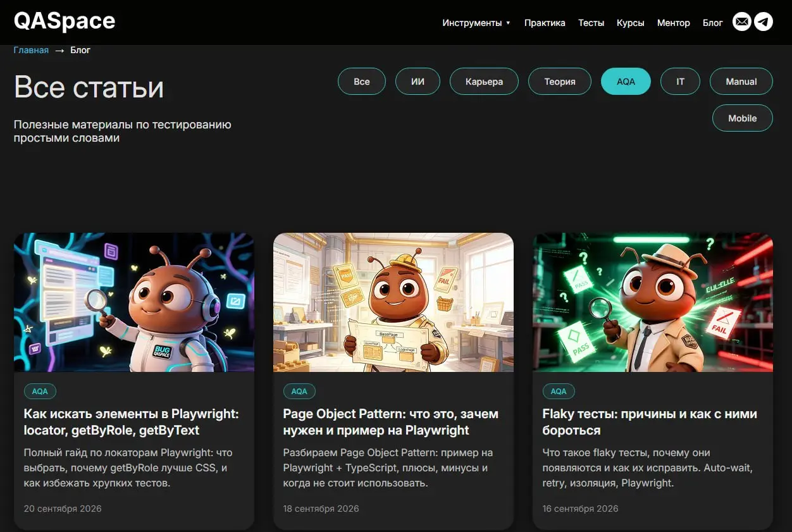Select Блог in the top navigation
792x532 pixels.
(713, 23)
